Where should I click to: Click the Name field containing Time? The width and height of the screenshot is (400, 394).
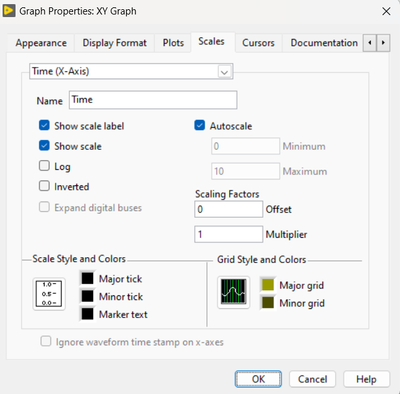point(153,100)
